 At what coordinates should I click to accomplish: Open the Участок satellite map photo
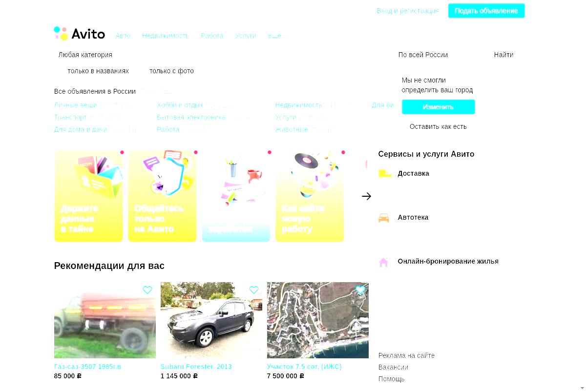click(318, 320)
